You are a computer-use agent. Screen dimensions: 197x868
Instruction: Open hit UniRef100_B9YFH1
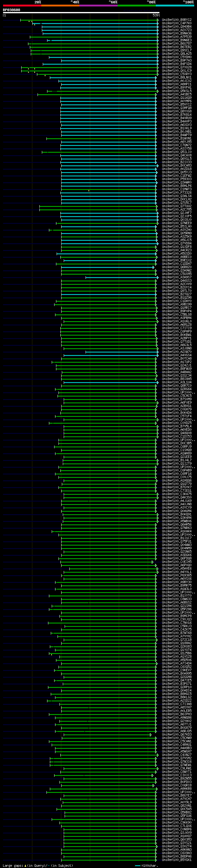click(177, 88)
